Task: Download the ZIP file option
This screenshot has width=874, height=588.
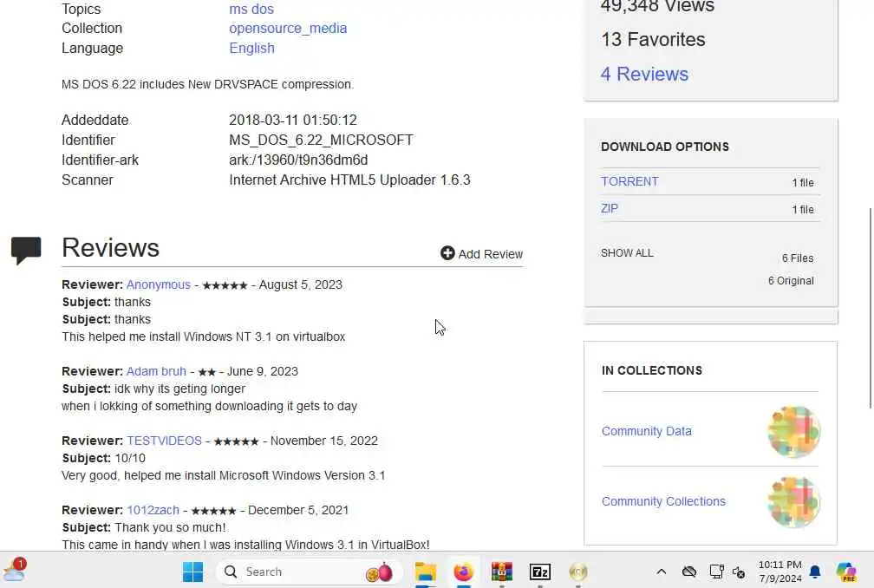Action: [x=610, y=208]
